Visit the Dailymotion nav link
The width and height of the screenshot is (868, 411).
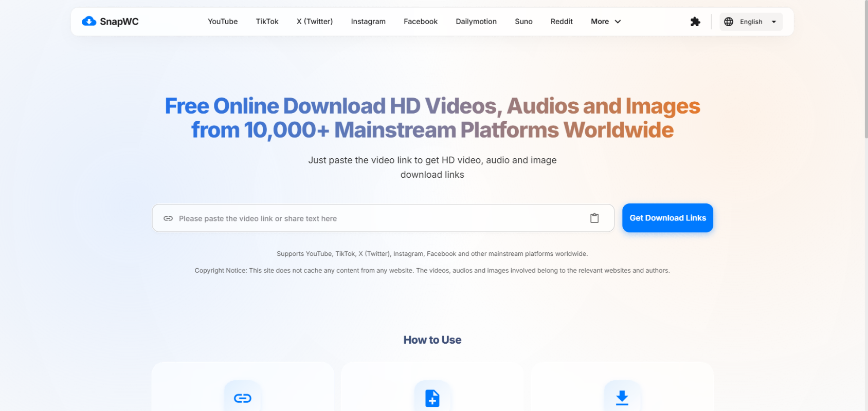click(476, 22)
